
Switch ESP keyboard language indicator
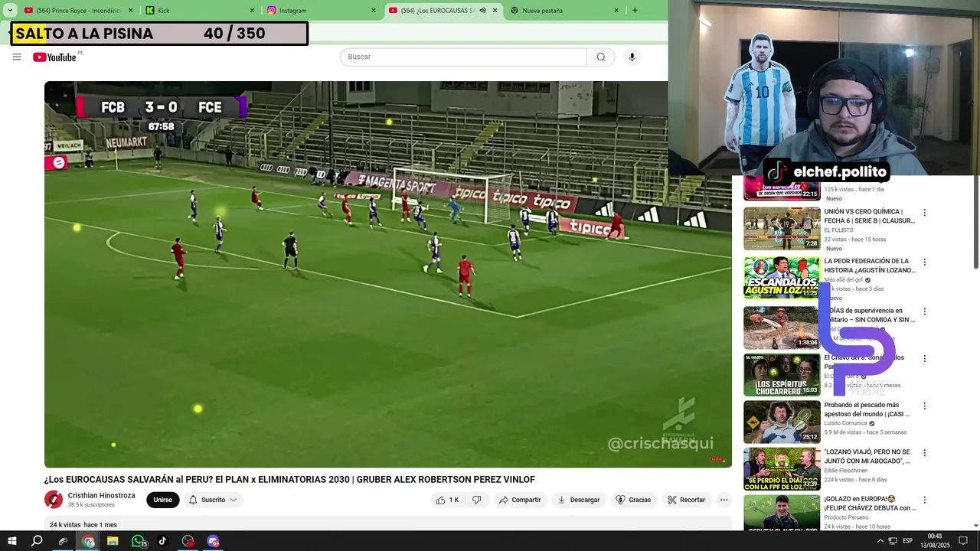click(x=908, y=541)
